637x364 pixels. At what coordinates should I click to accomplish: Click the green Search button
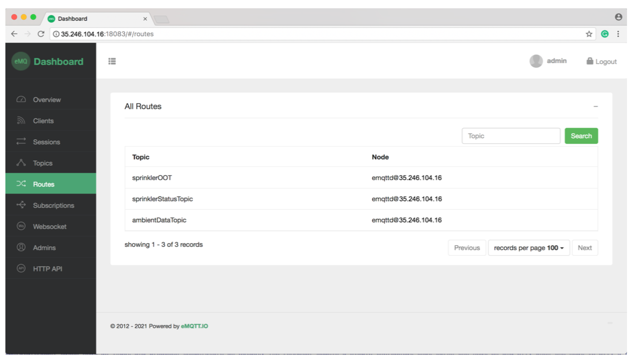(x=581, y=136)
